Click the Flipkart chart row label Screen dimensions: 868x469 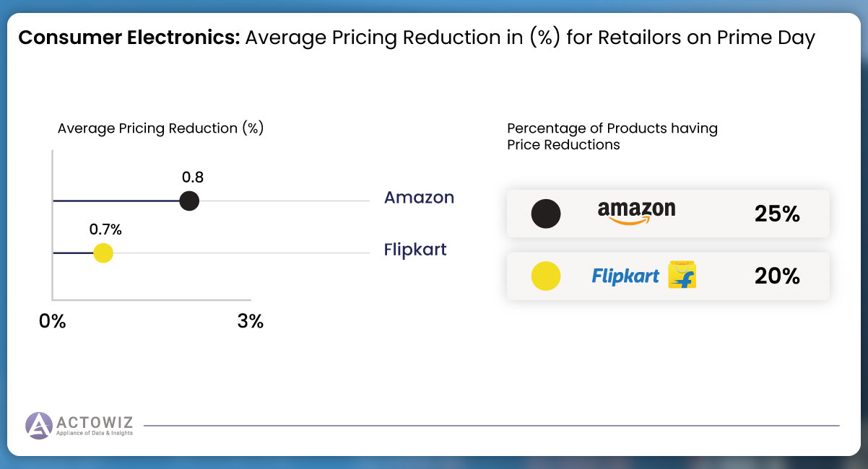tap(415, 250)
